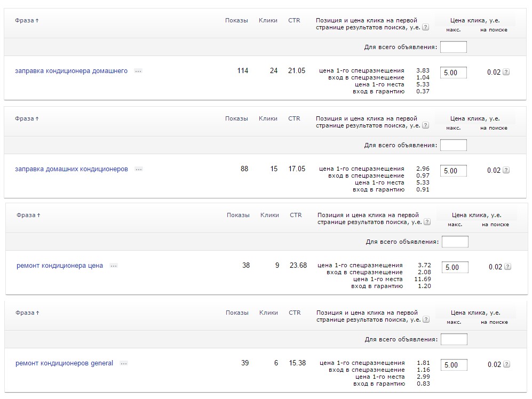Focus the "Для всего объявления" field in the "ремонт кондиционеров general" table
Viewport: 532px width, 399px height.
coord(454,339)
